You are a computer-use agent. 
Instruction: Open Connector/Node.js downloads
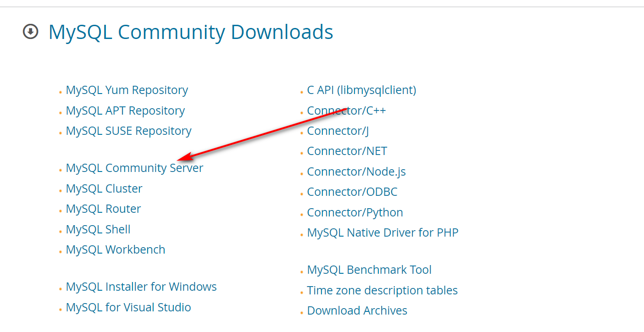tap(356, 172)
